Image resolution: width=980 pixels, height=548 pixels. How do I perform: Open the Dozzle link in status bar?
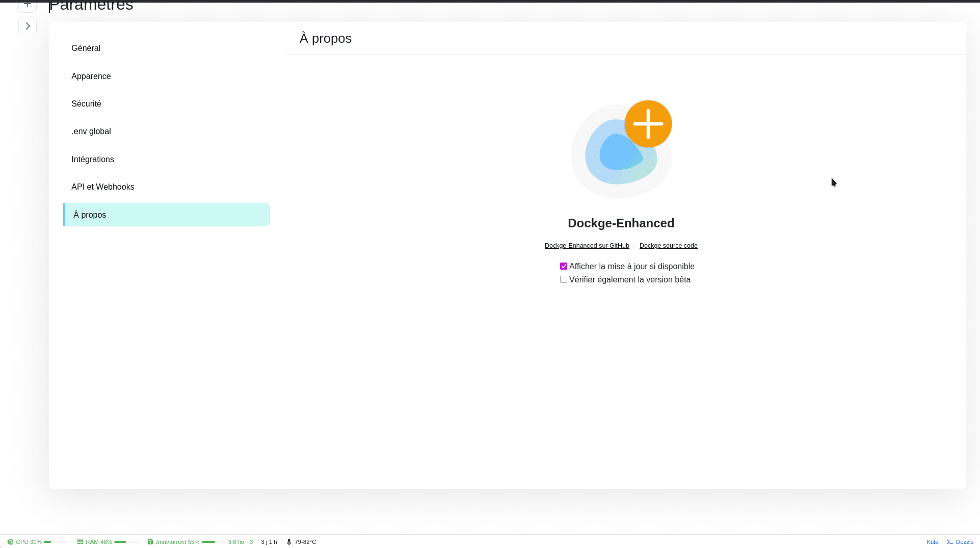[965, 542]
